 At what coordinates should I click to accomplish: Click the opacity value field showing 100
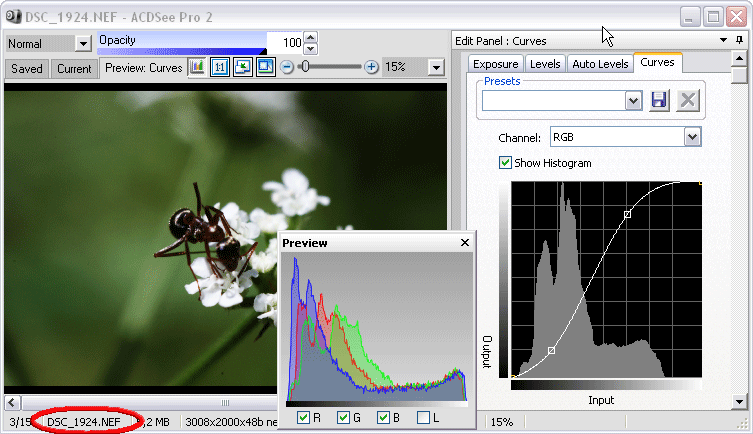(x=285, y=43)
